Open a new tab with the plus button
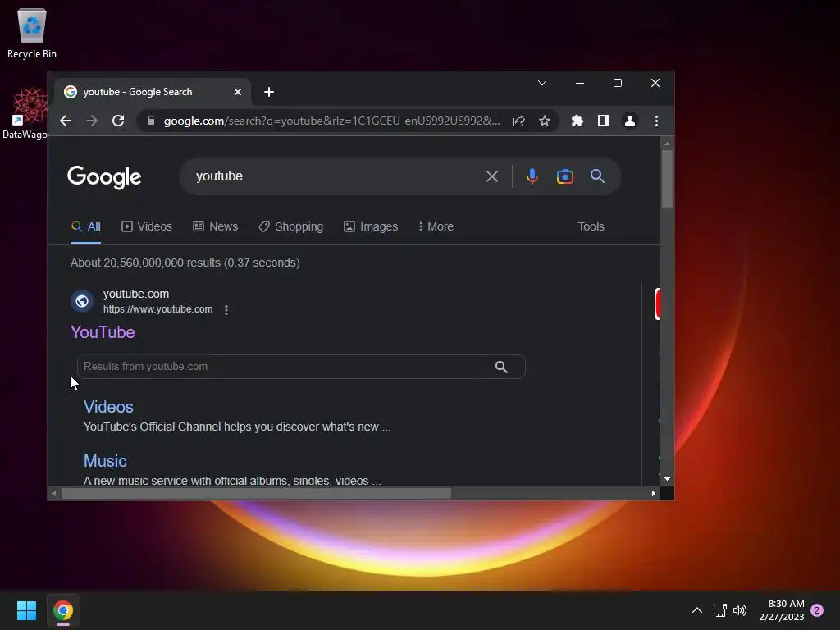840x630 pixels. click(x=269, y=92)
